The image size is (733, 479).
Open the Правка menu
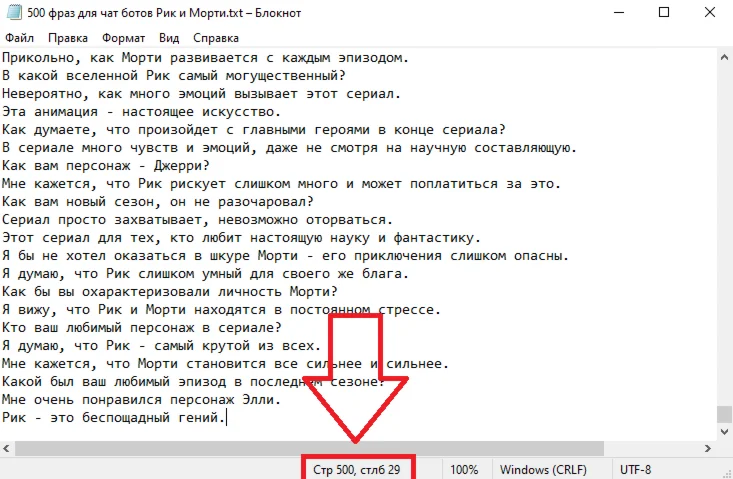click(68, 38)
